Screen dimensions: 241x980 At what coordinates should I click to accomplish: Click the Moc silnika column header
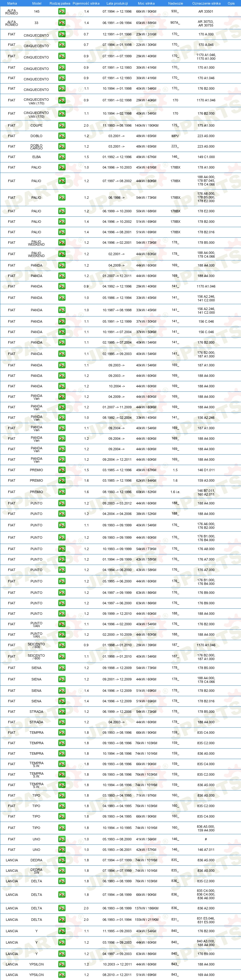[146, 3]
